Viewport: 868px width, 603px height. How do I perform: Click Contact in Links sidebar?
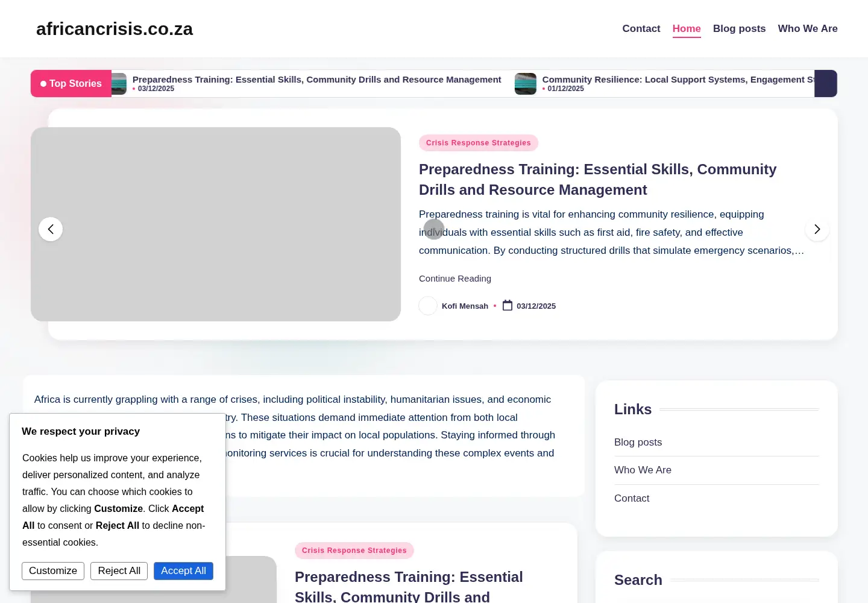coord(632,498)
